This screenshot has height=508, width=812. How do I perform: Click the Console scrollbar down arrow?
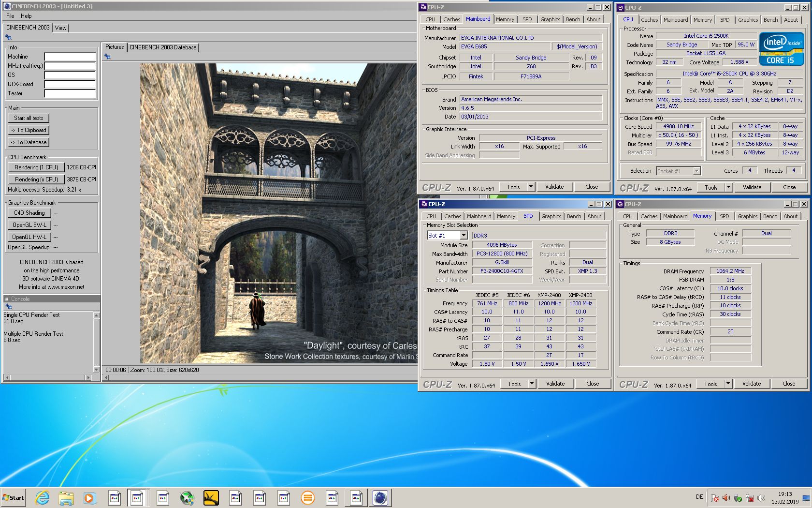pos(96,369)
